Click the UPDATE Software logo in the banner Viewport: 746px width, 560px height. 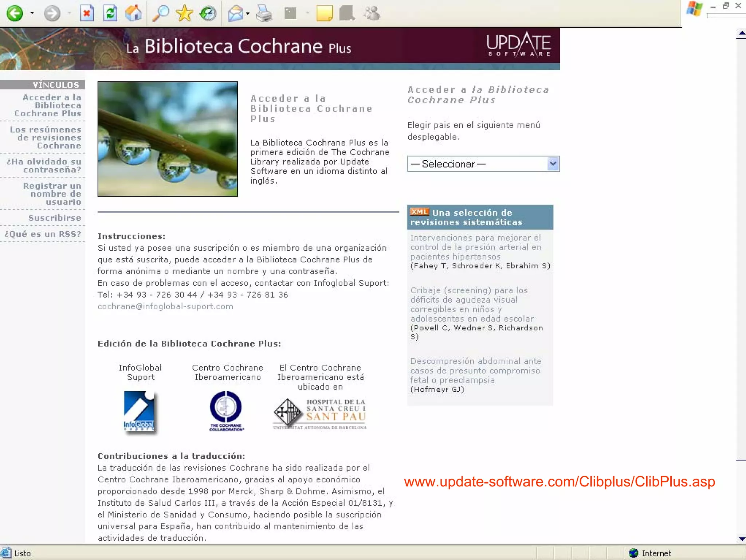pos(519,44)
